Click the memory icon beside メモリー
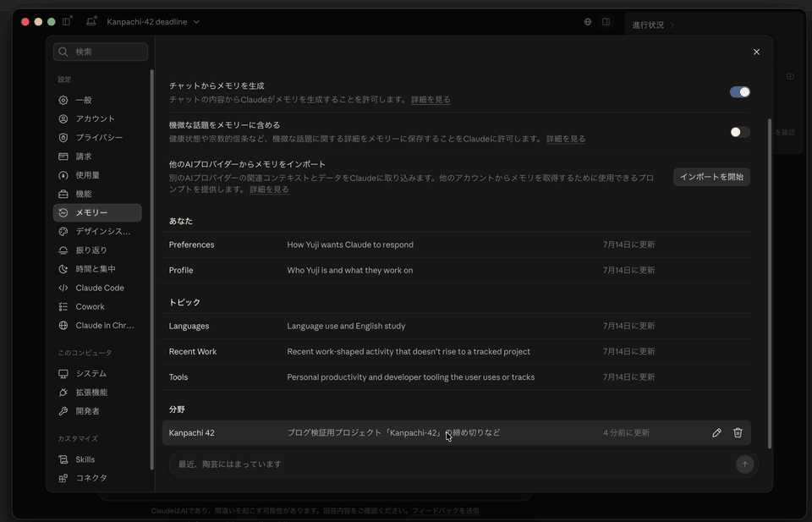The image size is (812, 522). (63, 212)
